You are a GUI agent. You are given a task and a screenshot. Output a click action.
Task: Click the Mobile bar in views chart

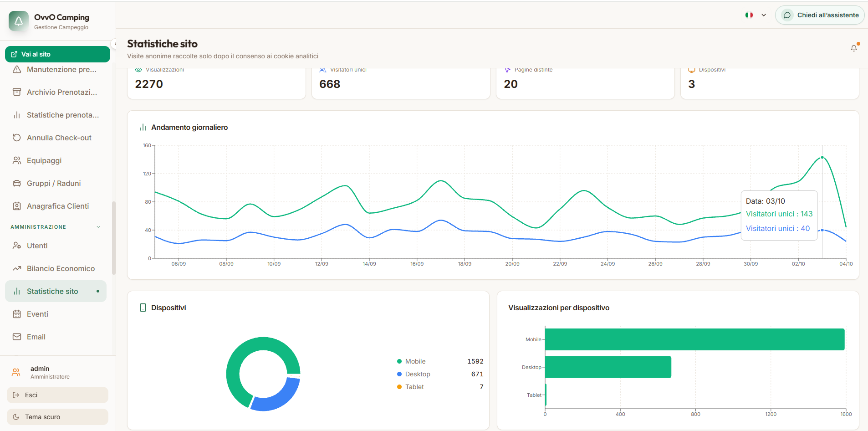(694, 339)
